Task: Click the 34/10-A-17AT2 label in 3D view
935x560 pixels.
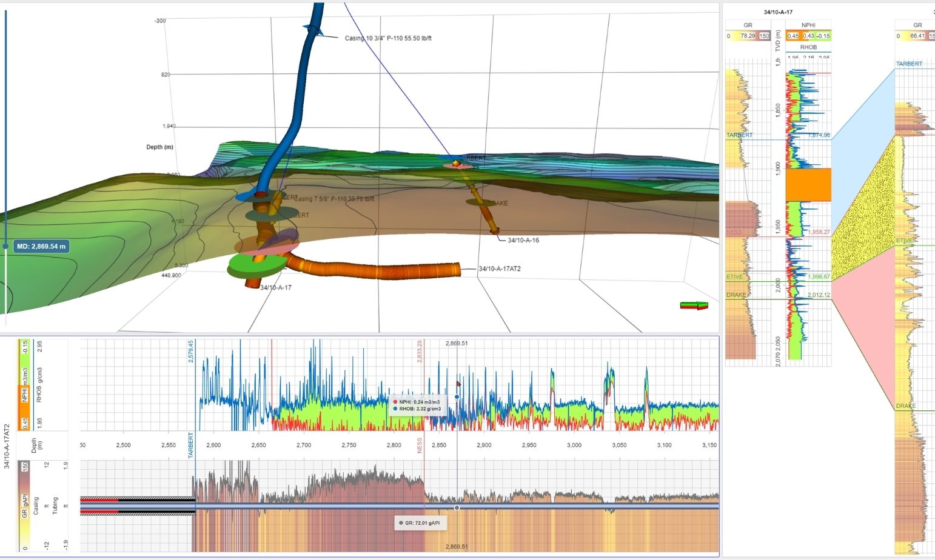Action: coord(499,268)
